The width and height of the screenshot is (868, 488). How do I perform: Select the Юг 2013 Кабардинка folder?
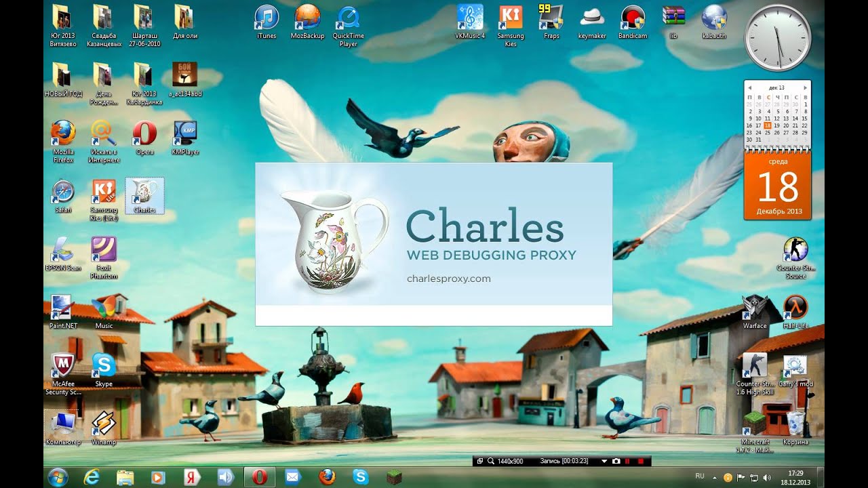coord(144,84)
